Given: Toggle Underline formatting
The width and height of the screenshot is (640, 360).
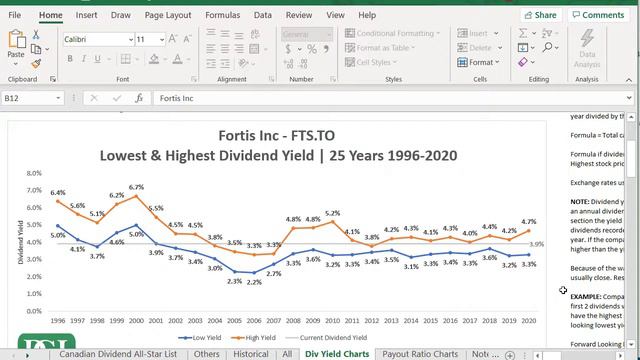Looking at the screenshot, I should [97, 59].
